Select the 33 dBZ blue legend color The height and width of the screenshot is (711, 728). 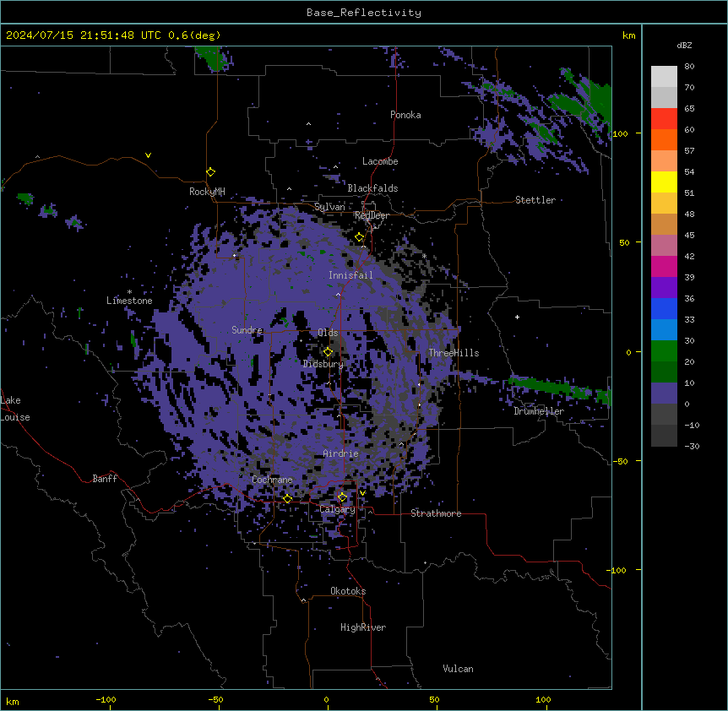pos(664,308)
